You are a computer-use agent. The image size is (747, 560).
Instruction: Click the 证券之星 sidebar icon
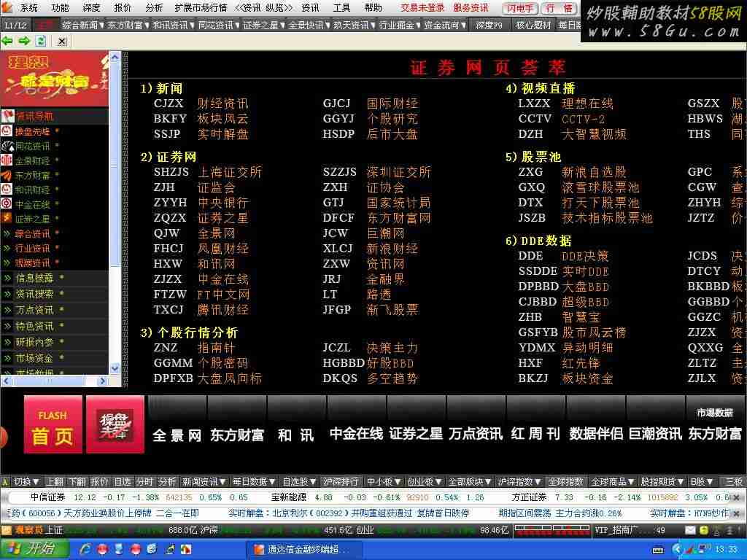(7, 218)
